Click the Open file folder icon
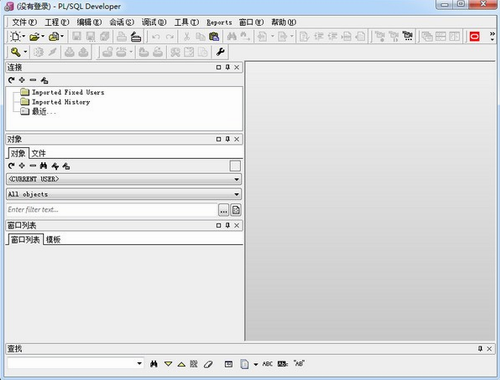This screenshot has width=500, height=380. 34,36
